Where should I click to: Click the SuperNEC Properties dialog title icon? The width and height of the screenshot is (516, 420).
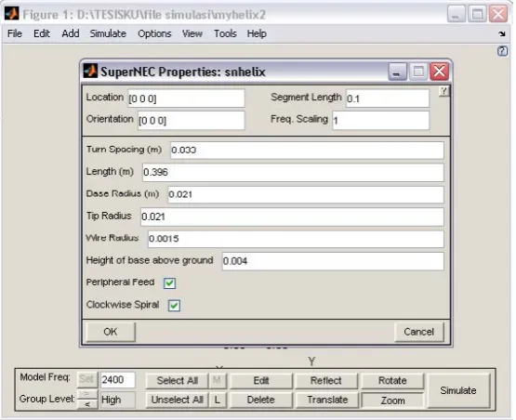tap(90, 71)
